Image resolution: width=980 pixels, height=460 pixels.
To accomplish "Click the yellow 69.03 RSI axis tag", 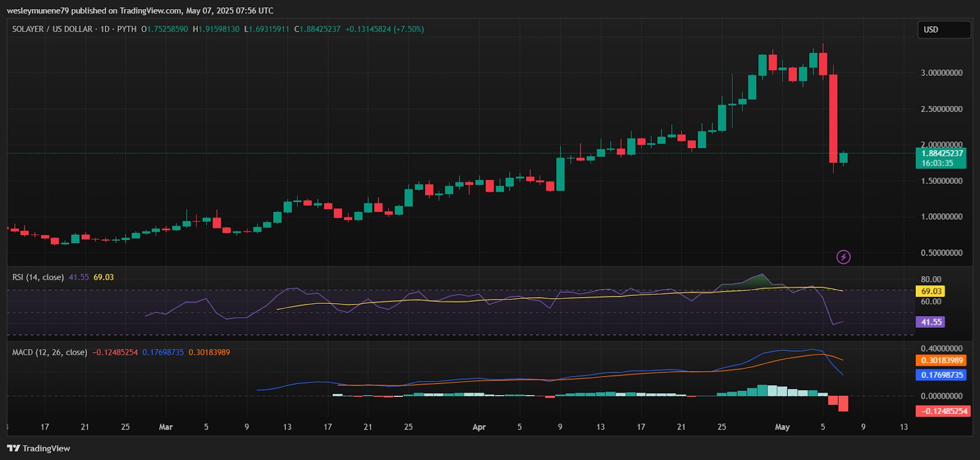I will coord(930,291).
